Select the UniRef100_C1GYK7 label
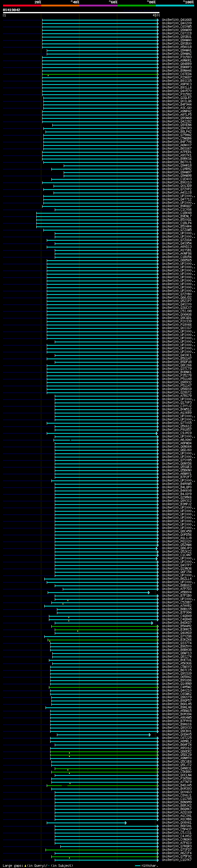This screenshot has width=197, height=868. tap(177, 860)
